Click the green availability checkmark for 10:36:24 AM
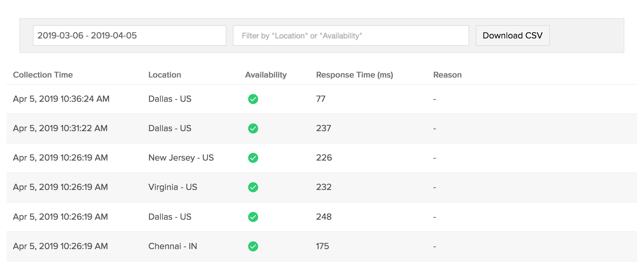The image size is (644, 263). (253, 99)
